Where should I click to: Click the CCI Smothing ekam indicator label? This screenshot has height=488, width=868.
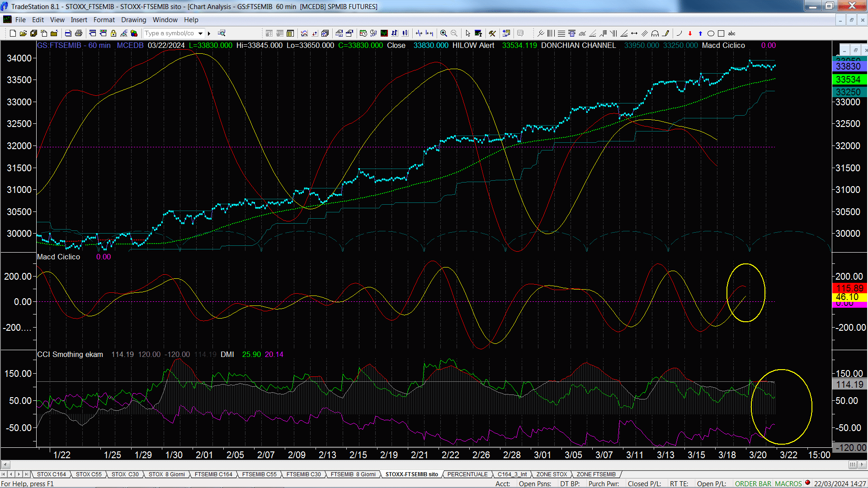pyautogui.click(x=70, y=354)
